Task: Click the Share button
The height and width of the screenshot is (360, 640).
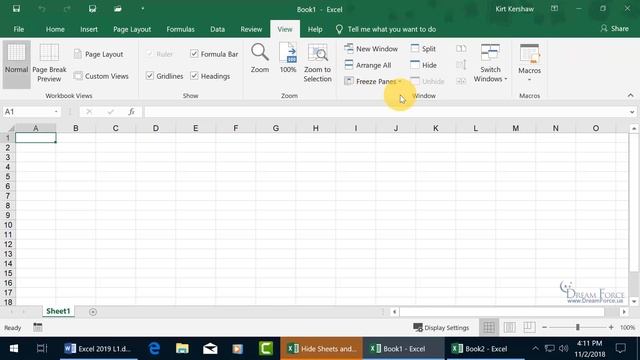Action: click(x=614, y=29)
